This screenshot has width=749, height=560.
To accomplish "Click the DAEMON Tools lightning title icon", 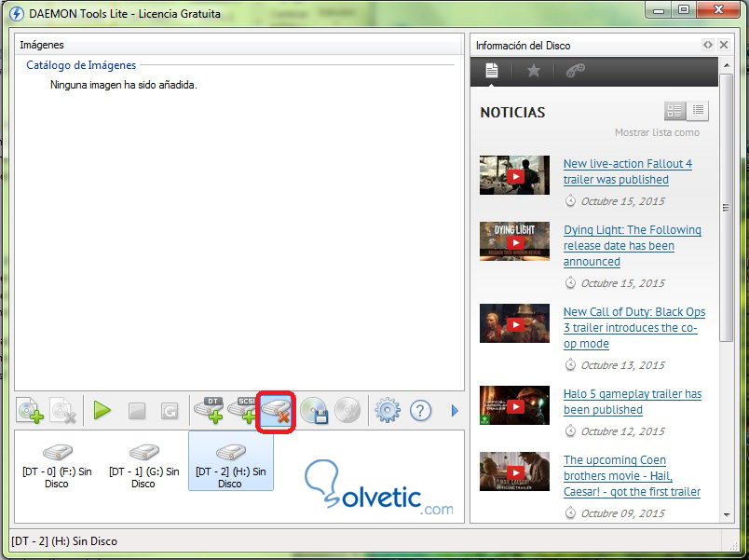I will tap(16, 13).
